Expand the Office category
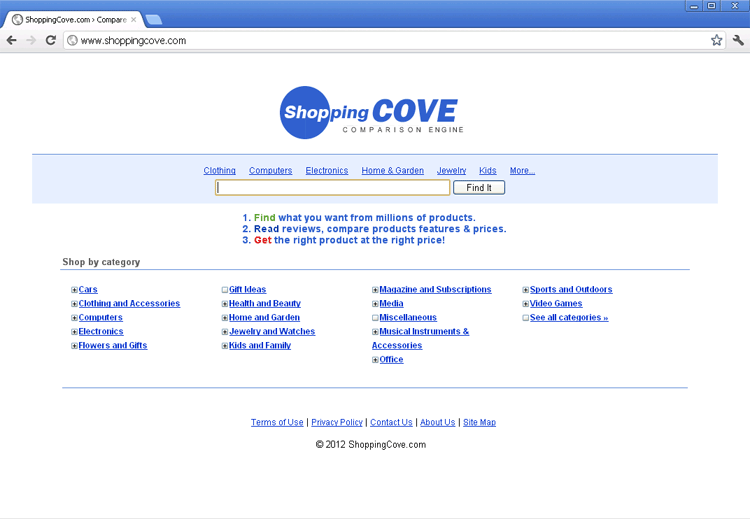Screen dimensions: 750x519 pyautogui.click(x=376, y=360)
